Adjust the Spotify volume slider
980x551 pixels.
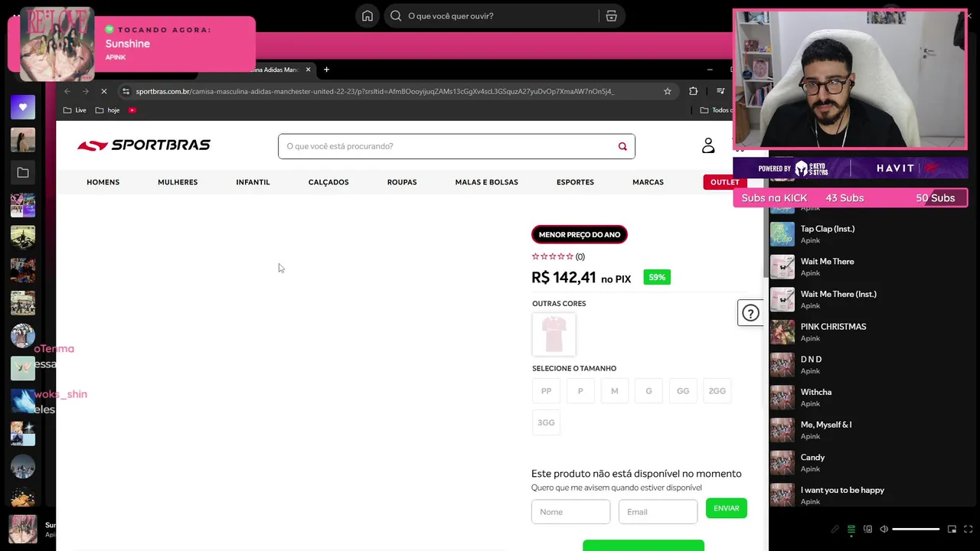pyautogui.click(x=916, y=529)
